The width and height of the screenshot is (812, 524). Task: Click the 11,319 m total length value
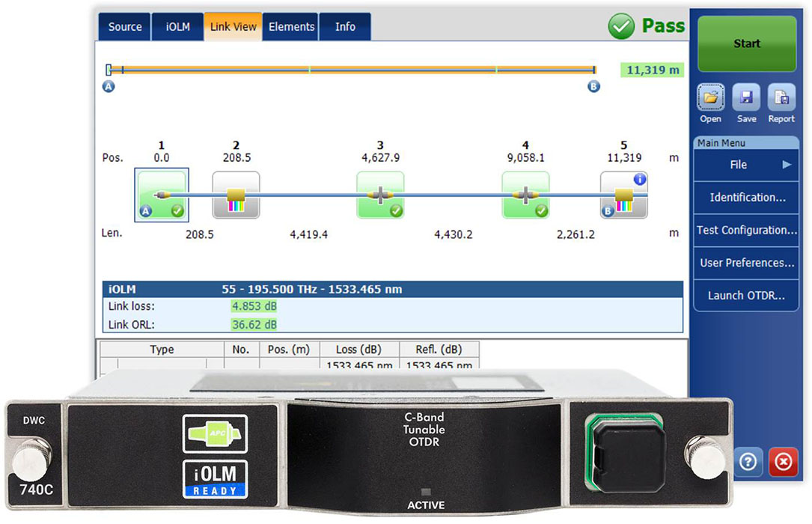click(653, 70)
